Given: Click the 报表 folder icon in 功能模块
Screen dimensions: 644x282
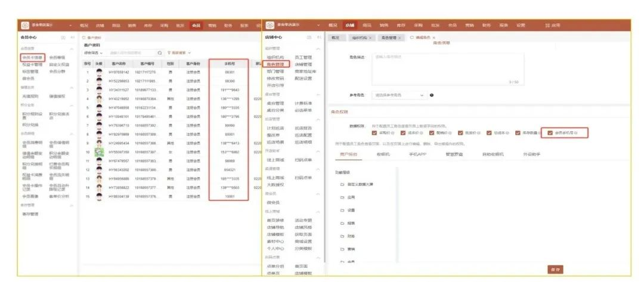Looking at the screenshot, I should click(x=342, y=223).
